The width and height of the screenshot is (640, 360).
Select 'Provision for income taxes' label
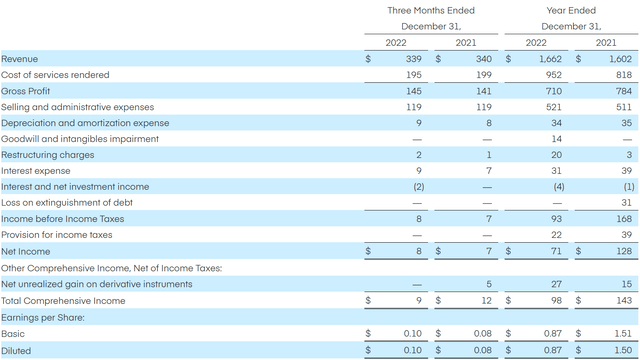click(x=57, y=235)
